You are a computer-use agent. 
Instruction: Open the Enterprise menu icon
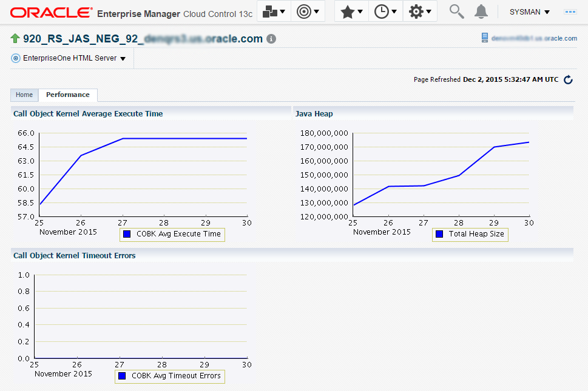point(274,12)
